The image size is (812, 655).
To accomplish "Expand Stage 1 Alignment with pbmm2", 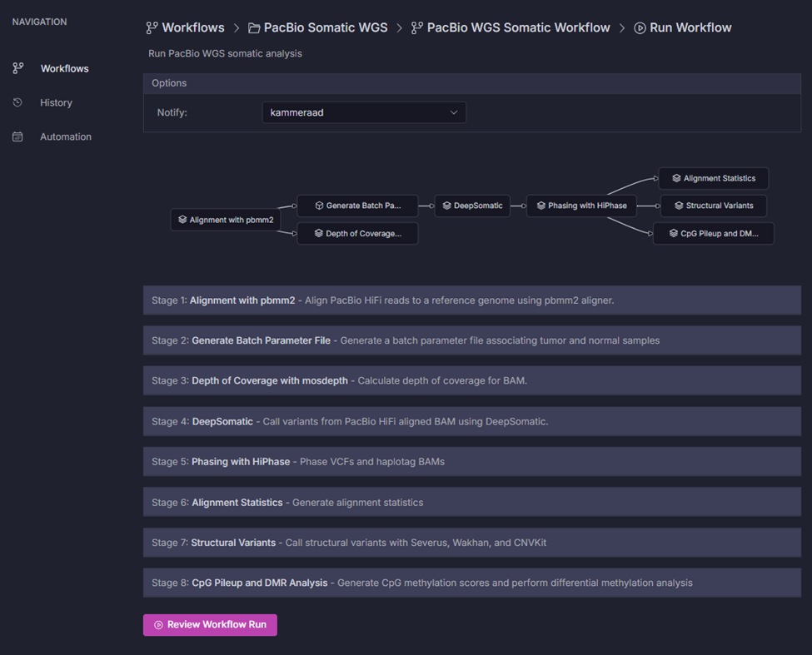I will pos(471,300).
